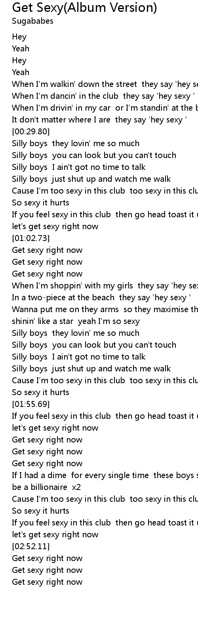Select the [02:52.11] timestamp line
Viewport: 198px width, 644px height.
pos(31,546)
